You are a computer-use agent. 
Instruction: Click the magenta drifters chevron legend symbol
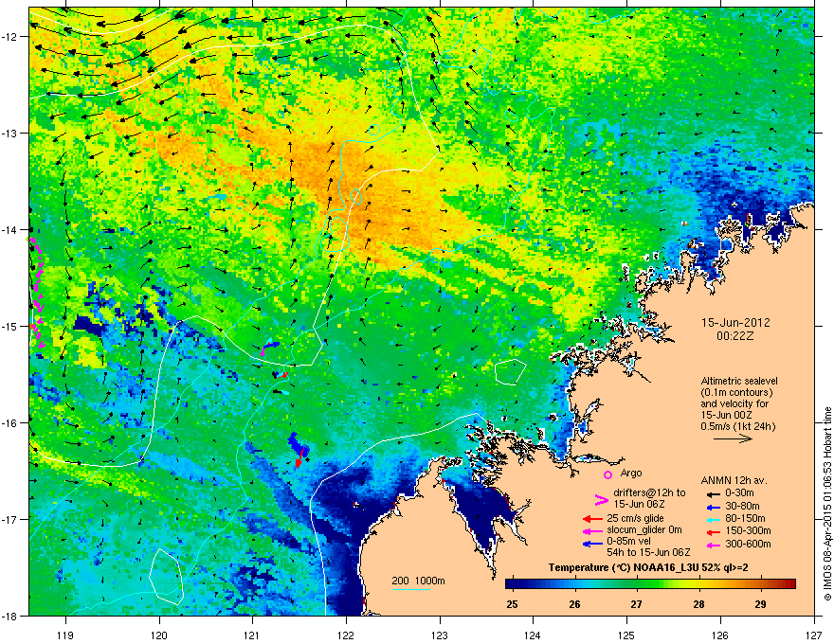pos(601,500)
